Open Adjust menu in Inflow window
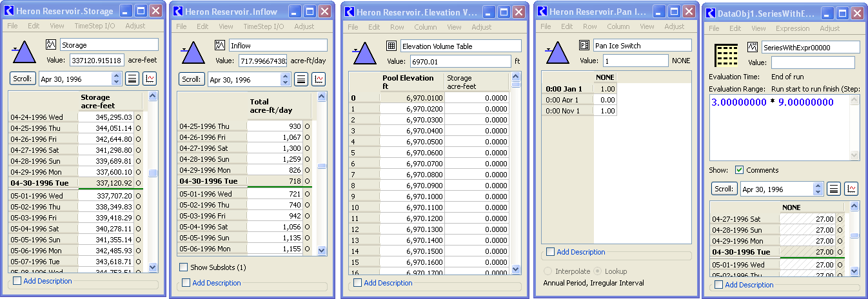The image size is (868, 299). (x=304, y=26)
